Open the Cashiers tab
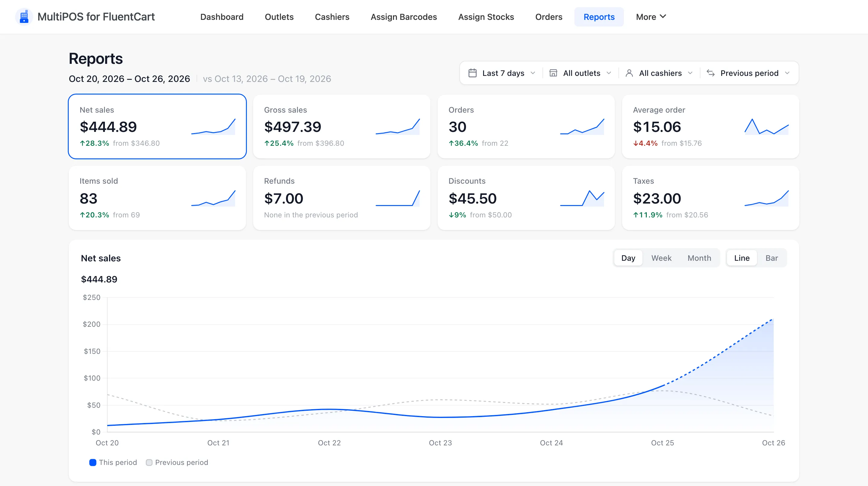This screenshot has width=868, height=486. 332,17
